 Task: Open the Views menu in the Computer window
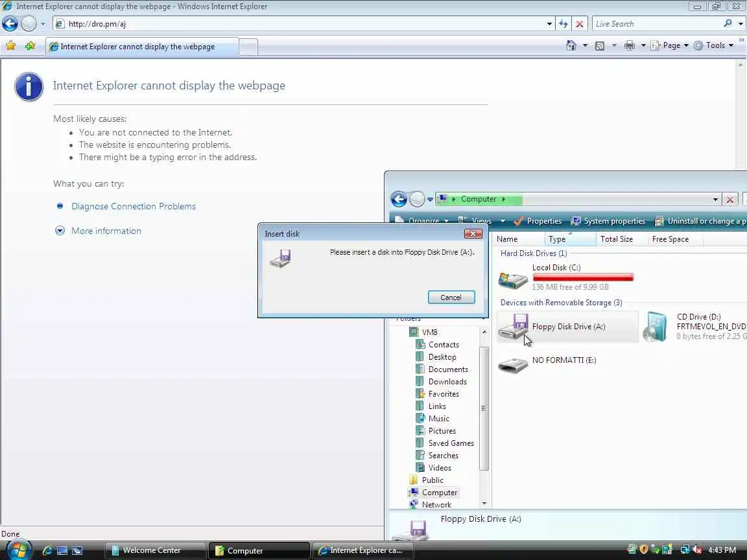click(481, 221)
